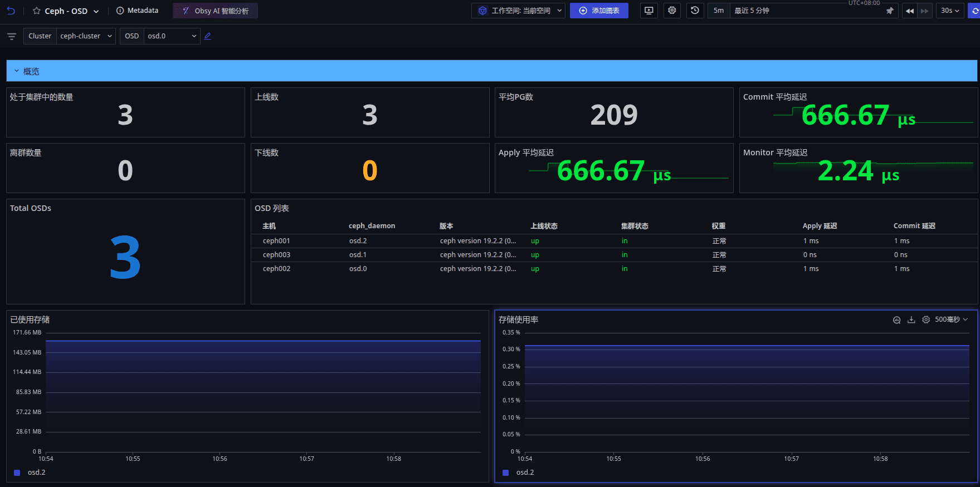Sort OSD list by ceph_daemon column
This screenshot has height=487, width=980.
coord(372,226)
